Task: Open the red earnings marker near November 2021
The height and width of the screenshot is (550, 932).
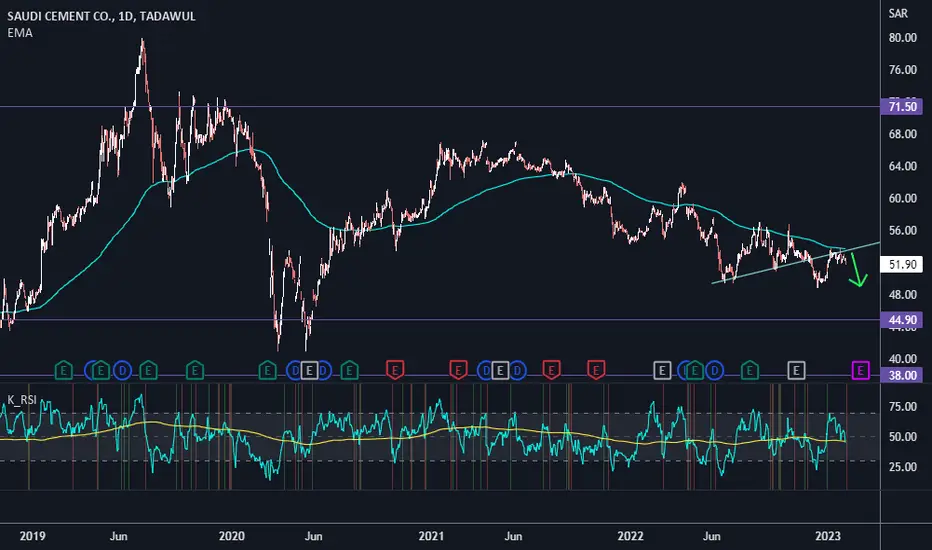Action: point(596,370)
